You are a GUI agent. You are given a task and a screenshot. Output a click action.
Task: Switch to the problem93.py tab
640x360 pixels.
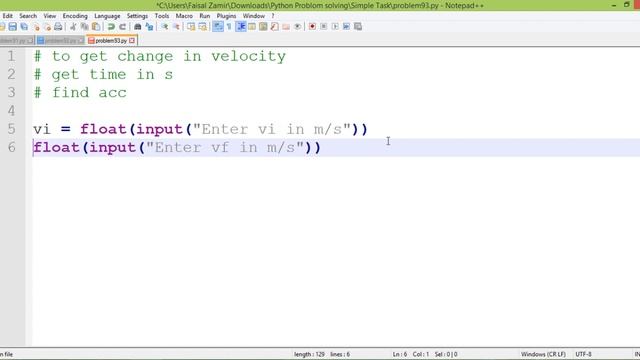[111, 41]
